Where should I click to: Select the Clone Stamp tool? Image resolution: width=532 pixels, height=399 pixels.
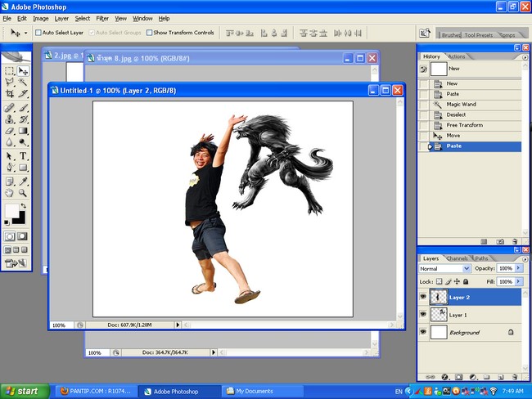pyautogui.click(x=10, y=119)
